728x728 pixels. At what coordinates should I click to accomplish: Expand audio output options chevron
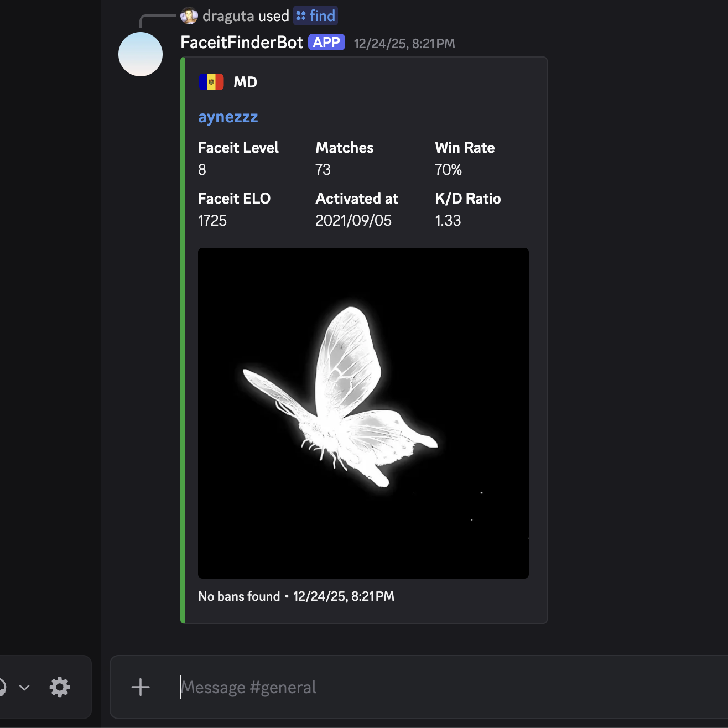click(24, 688)
